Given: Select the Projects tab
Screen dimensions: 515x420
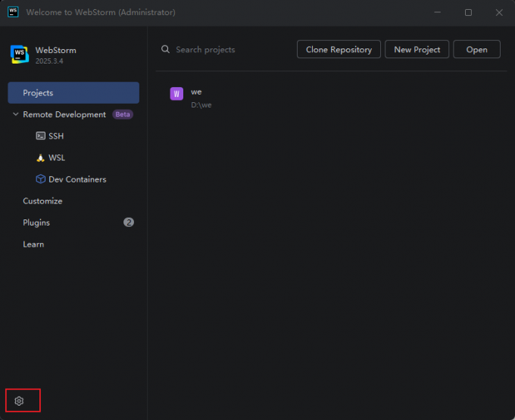Looking at the screenshot, I should coord(73,93).
